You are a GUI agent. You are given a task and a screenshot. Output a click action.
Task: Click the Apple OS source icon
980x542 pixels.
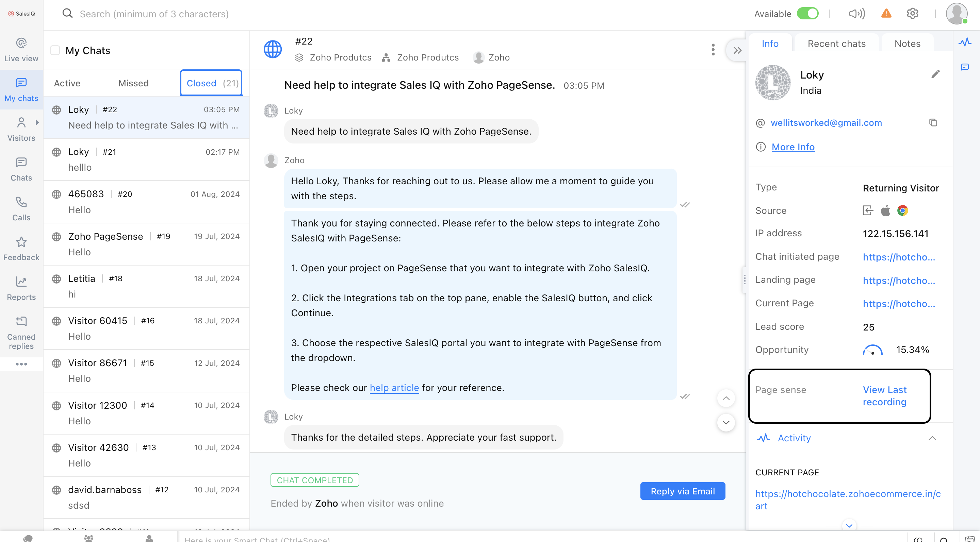(886, 210)
